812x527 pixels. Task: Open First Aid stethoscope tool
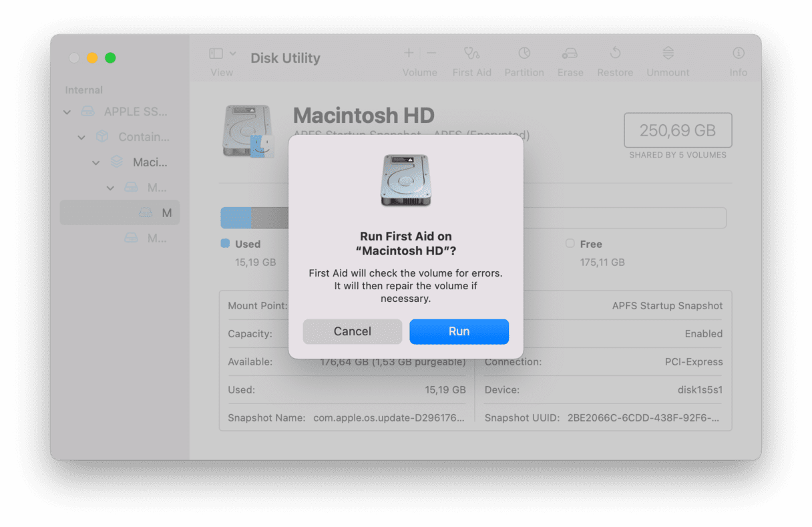pos(472,53)
